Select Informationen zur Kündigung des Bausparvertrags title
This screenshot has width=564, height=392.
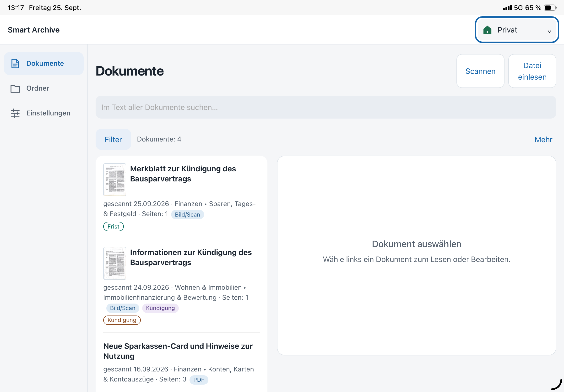191,257
